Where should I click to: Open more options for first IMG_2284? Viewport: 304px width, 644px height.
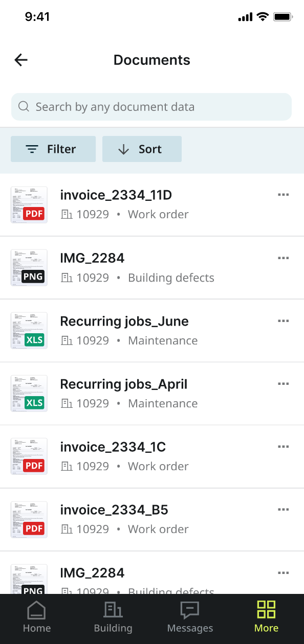point(283,258)
